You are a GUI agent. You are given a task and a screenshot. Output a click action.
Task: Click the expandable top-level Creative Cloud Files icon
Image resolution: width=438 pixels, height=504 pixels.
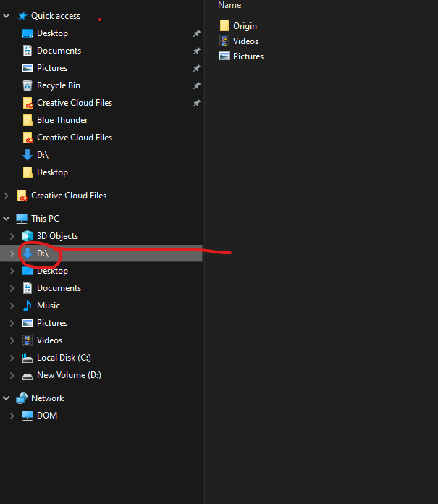tap(22, 196)
